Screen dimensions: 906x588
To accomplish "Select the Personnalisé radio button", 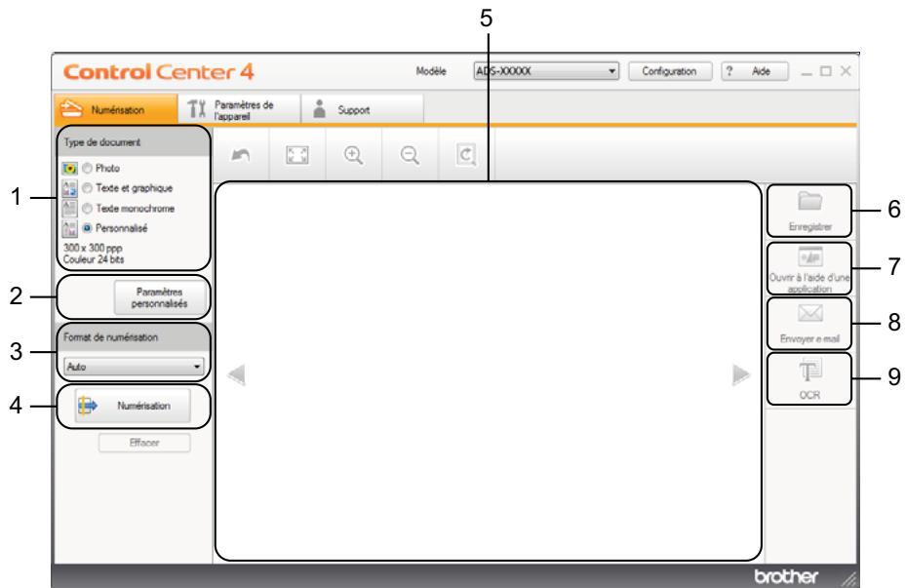I will (x=87, y=228).
